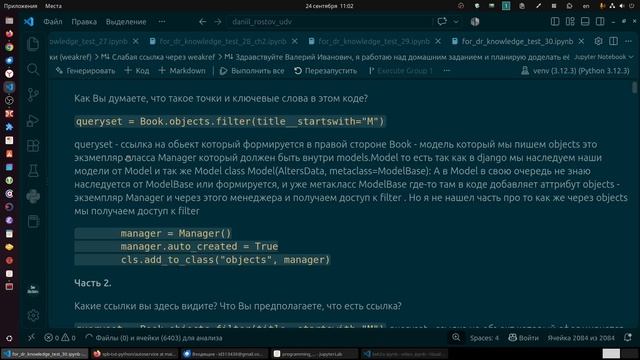
Task: Open the Manage gear in activity bar
Action: pos(33,315)
